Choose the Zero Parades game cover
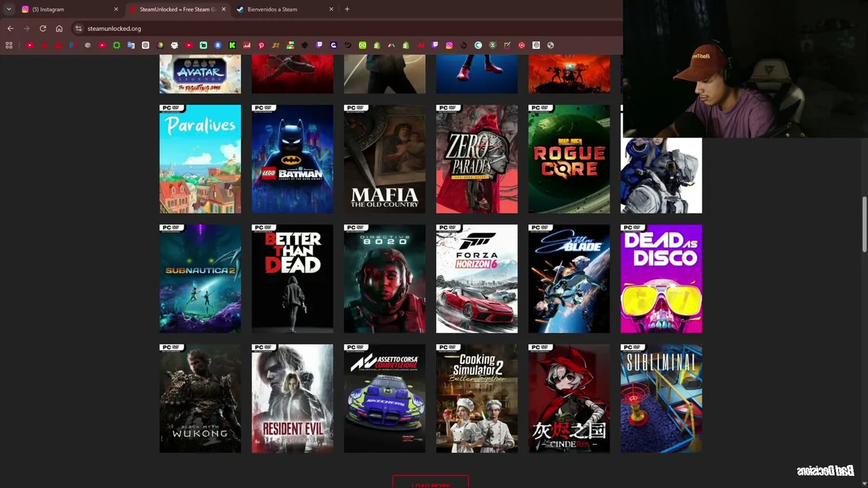 point(477,159)
